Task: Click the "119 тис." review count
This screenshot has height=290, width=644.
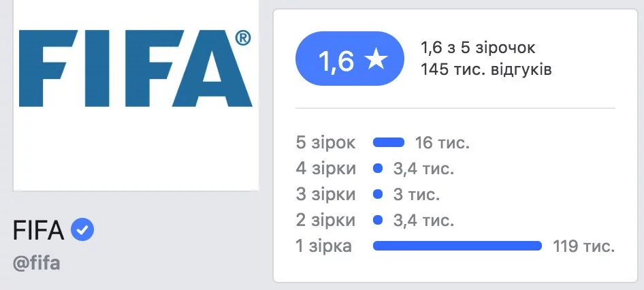Action: coord(585,246)
